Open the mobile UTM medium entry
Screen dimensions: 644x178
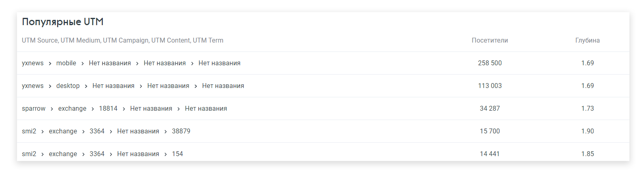[66, 63]
